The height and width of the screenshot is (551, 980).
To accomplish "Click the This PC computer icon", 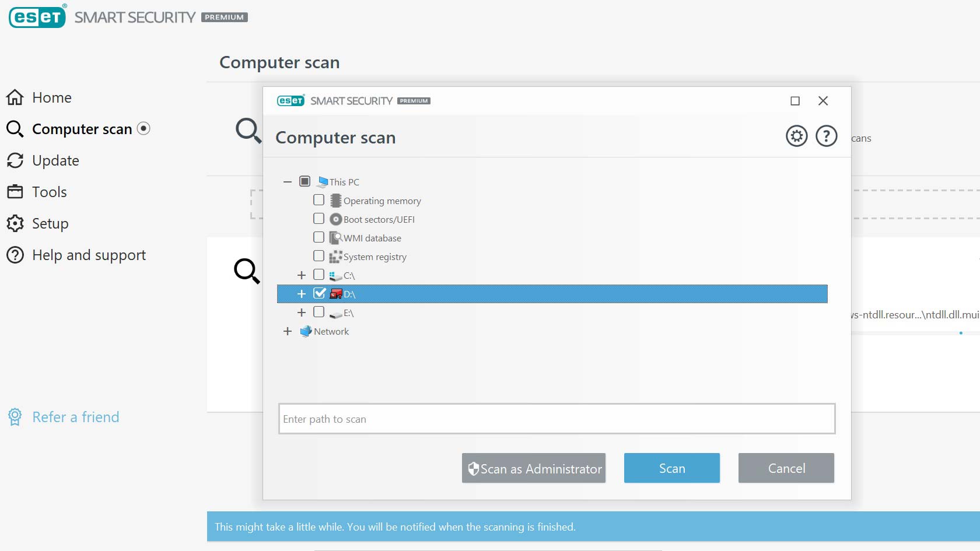I will 323,181.
